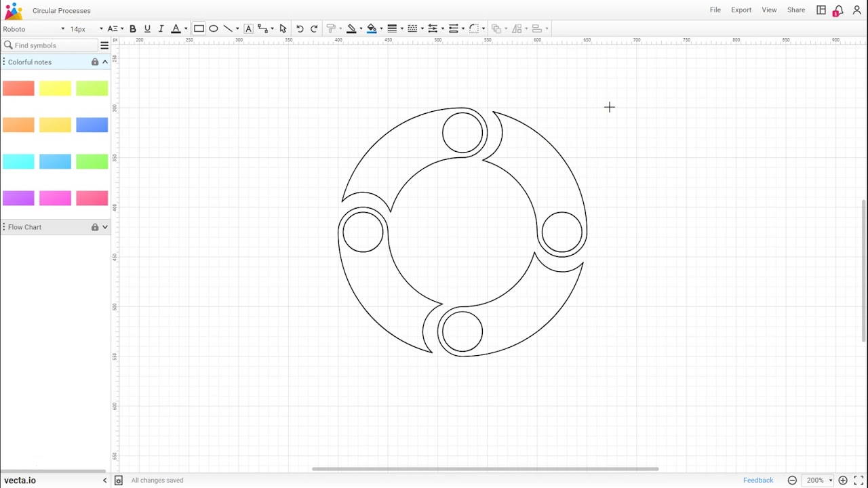Click the format painter icon
Screen dimensions: 868x488
[331, 28]
